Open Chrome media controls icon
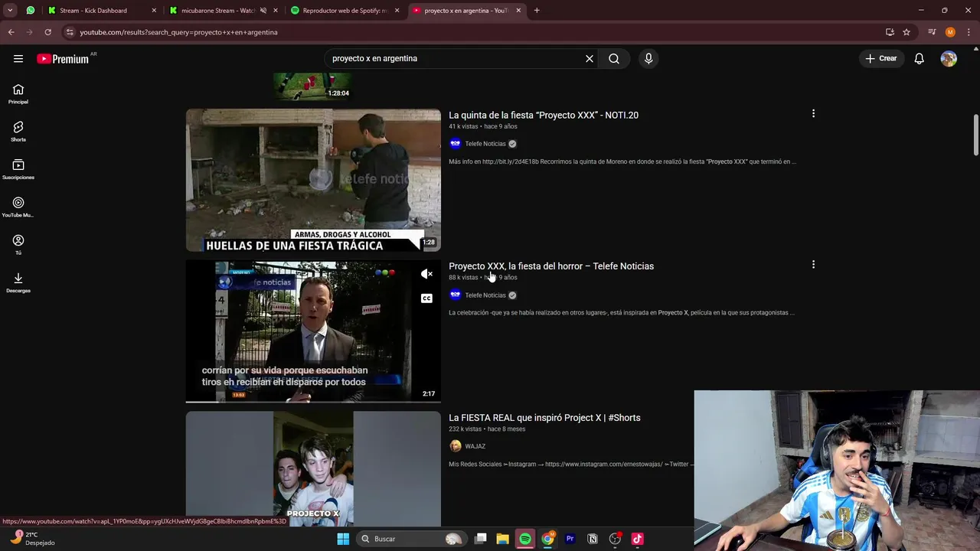 click(932, 32)
